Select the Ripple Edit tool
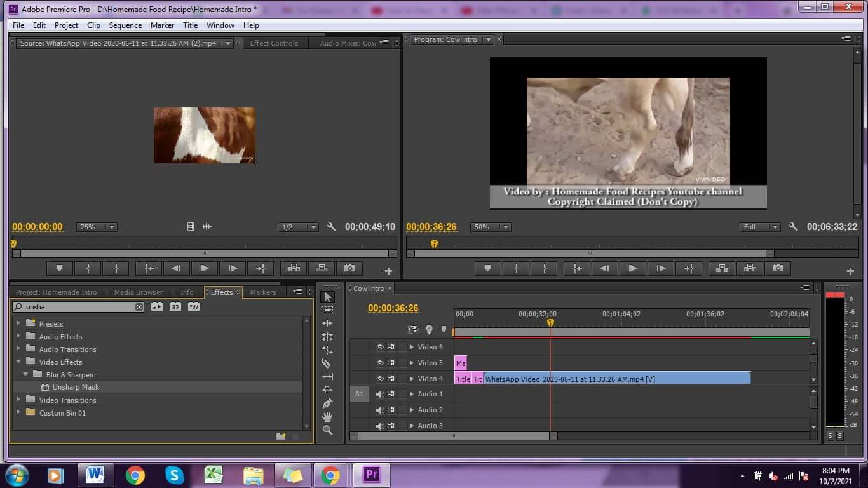This screenshot has height=488, width=868. pos(327,324)
